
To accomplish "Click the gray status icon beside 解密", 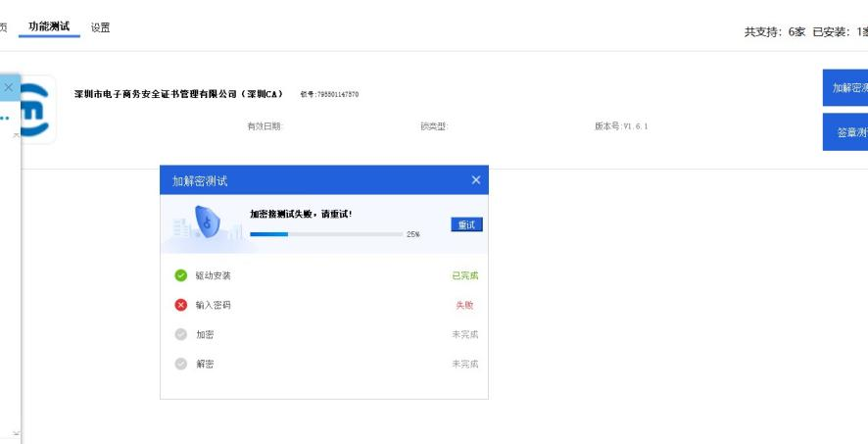I will point(180,364).
